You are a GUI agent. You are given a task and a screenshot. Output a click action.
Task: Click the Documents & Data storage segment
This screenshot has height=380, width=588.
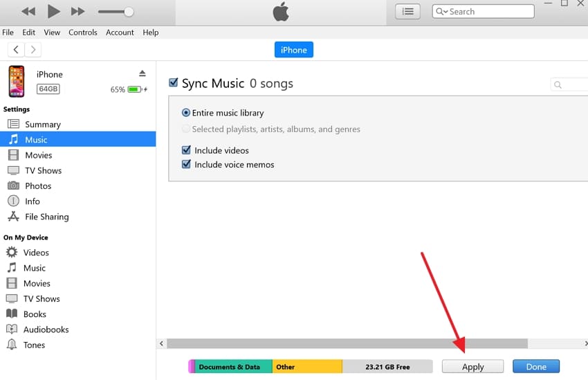coord(234,366)
